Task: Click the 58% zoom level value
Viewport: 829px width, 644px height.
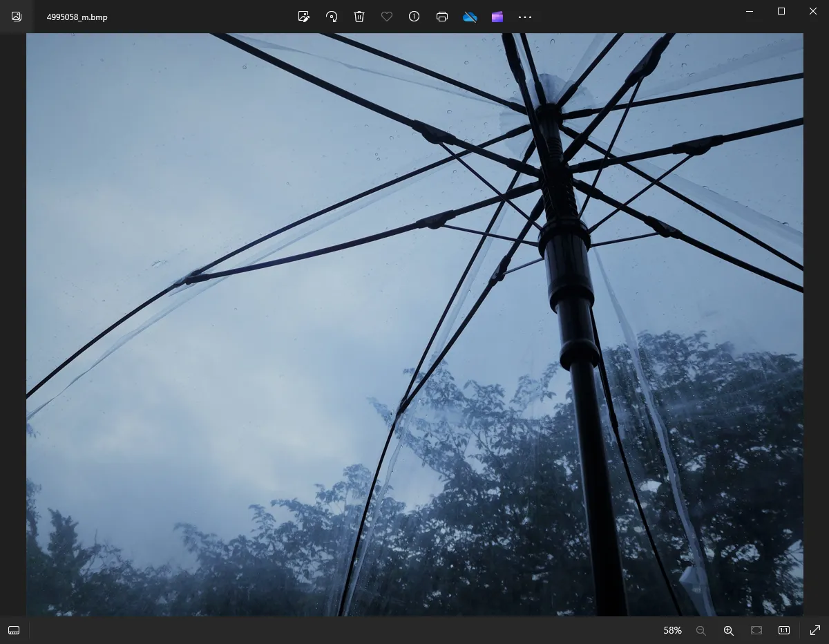Action: coord(672,630)
